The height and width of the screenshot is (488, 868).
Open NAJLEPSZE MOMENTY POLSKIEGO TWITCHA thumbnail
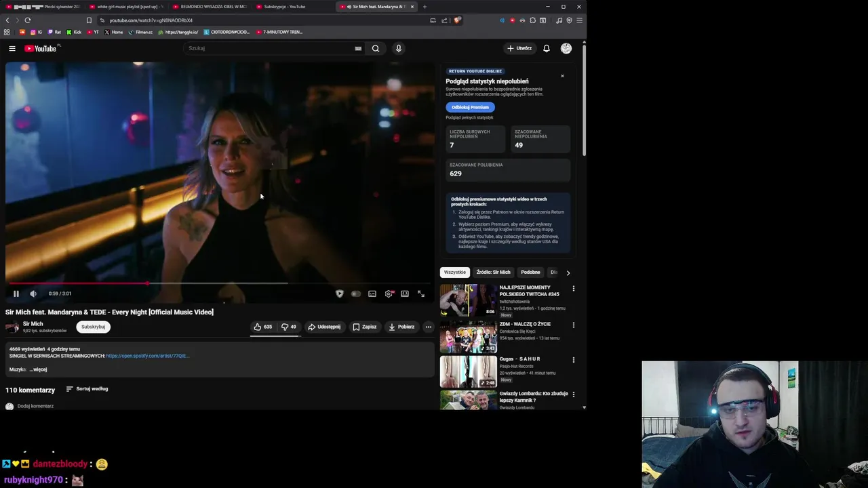click(x=468, y=300)
